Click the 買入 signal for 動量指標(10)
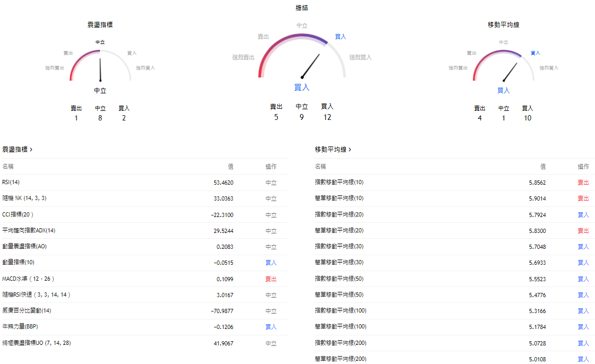 click(x=270, y=263)
